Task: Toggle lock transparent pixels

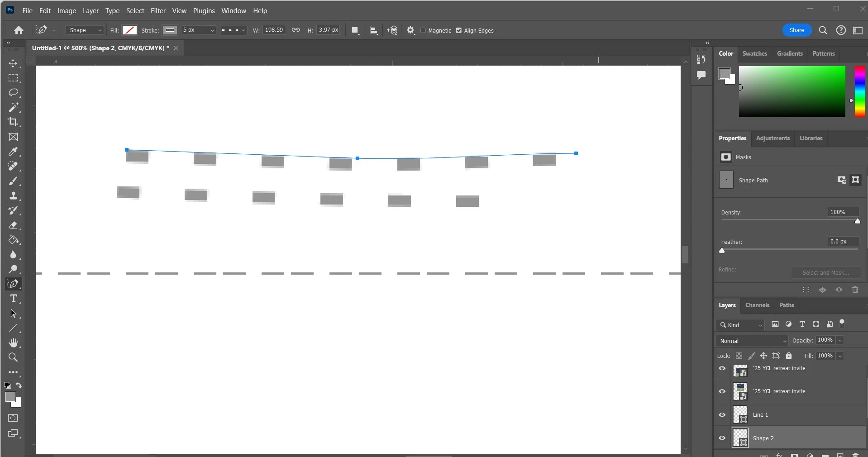Action: pyautogui.click(x=739, y=356)
